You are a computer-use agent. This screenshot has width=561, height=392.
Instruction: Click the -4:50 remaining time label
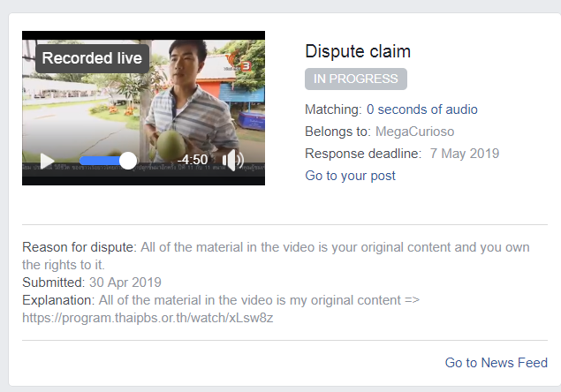pos(193,160)
